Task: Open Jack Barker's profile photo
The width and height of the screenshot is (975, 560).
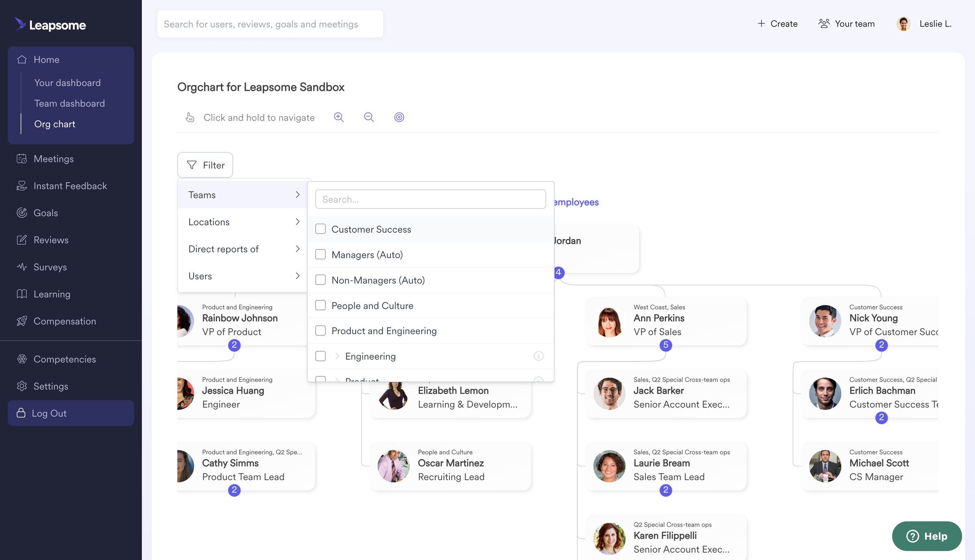Action: pos(609,394)
